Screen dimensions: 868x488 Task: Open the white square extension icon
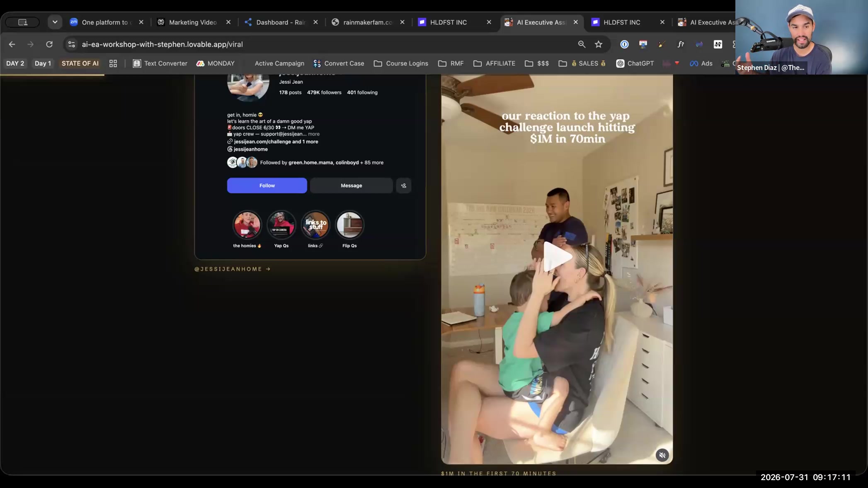(718, 44)
